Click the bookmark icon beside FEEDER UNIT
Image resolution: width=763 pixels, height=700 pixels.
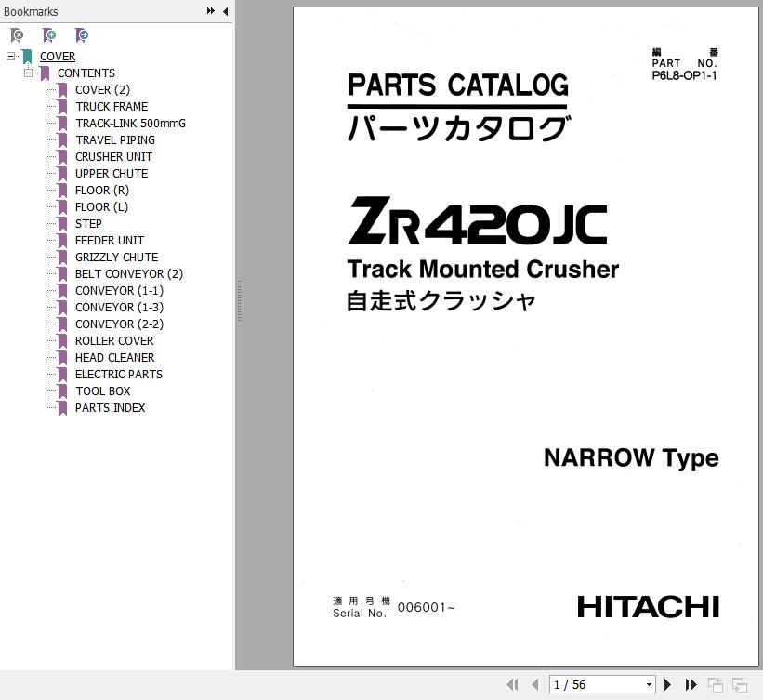(61, 241)
